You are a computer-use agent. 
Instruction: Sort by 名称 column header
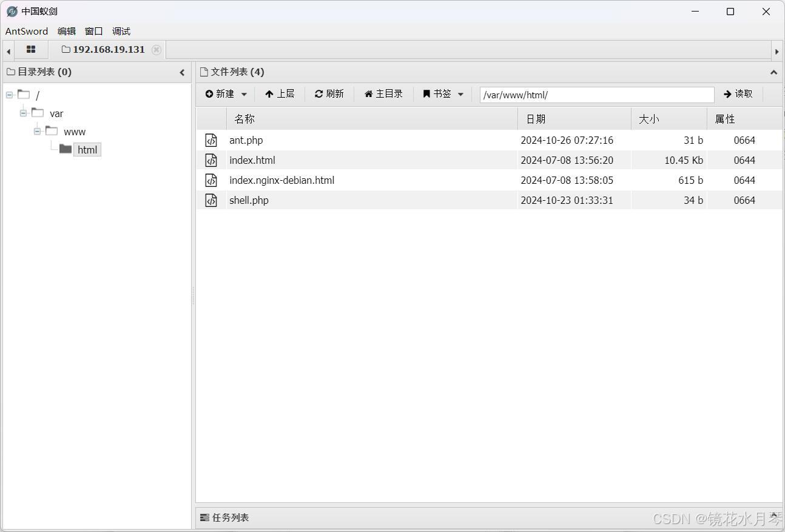click(x=372, y=119)
